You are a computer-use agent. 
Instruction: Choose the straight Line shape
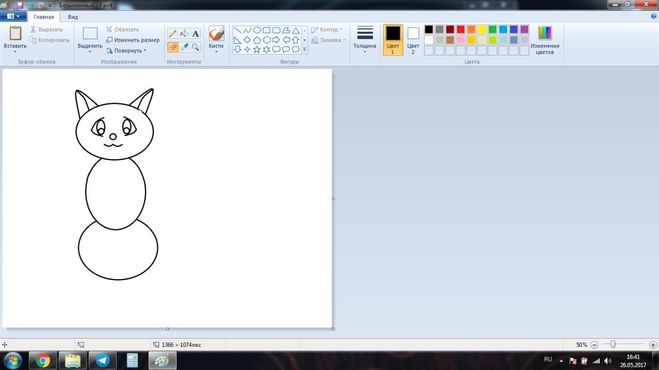pyautogui.click(x=237, y=30)
